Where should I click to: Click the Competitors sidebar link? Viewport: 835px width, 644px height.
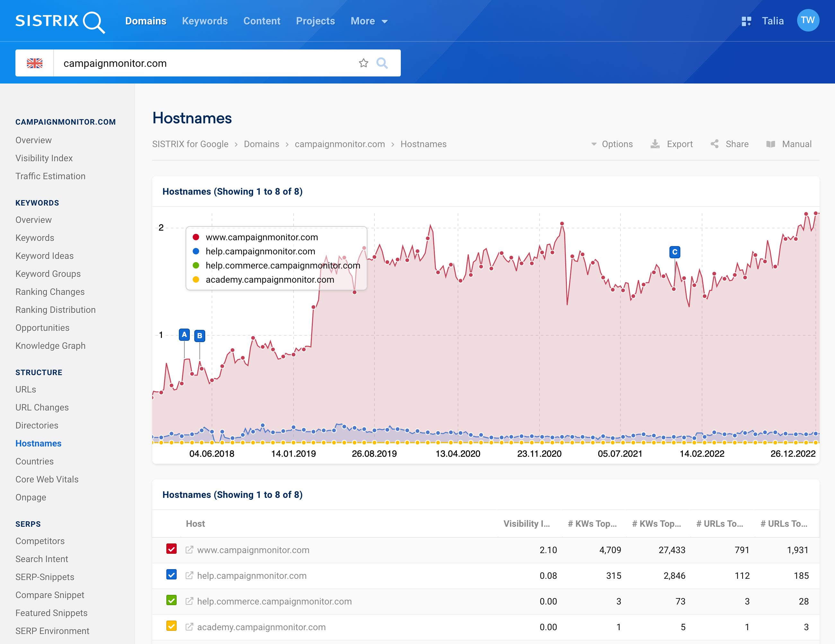click(40, 541)
